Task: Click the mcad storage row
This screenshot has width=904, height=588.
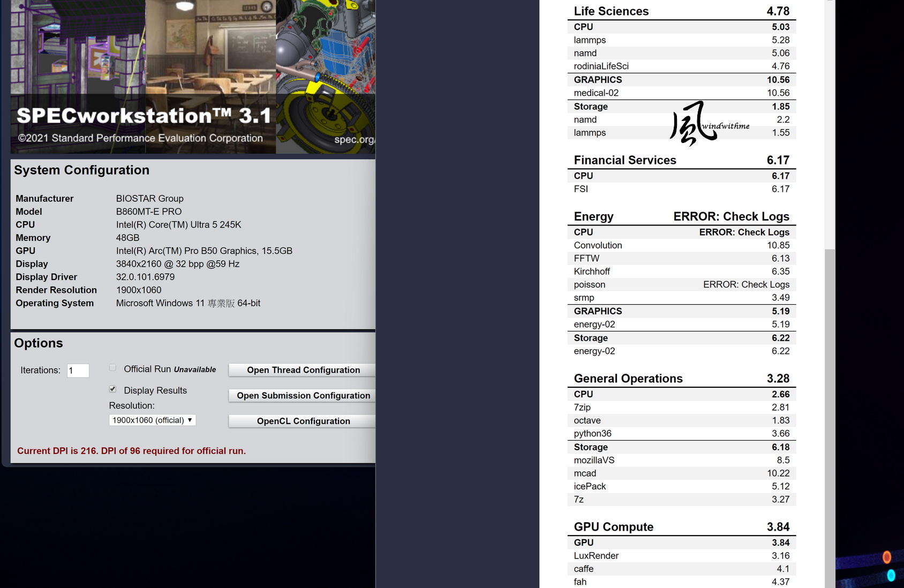Action: 682,473
